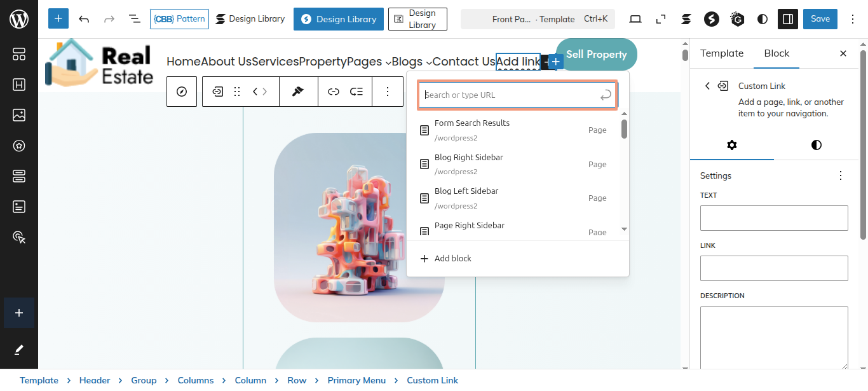Image resolution: width=868 pixels, height=391 pixels.
Task: Open the Settings panel three-dot options
Action: 841,175
